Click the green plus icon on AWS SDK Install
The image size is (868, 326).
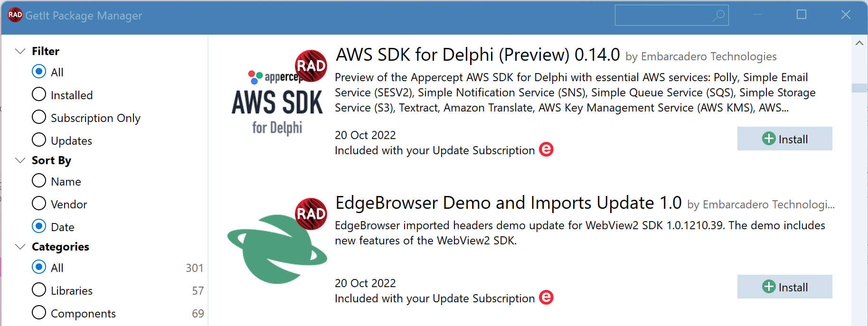tap(769, 139)
